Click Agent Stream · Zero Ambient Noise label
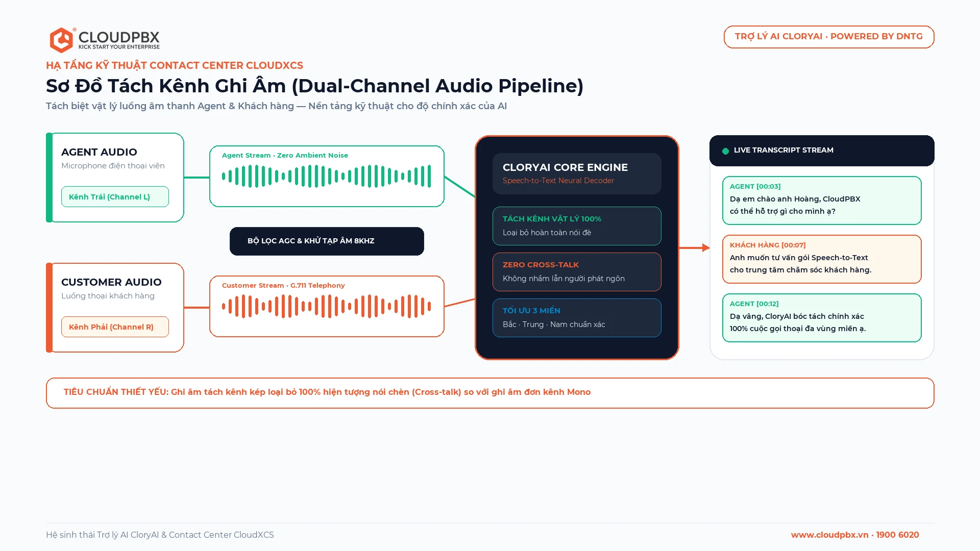The image size is (980, 551). pos(285,156)
